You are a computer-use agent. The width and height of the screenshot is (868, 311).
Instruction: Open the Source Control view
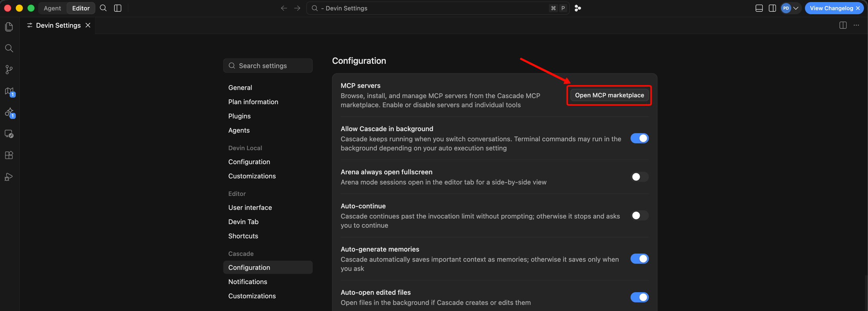coord(9,70)
